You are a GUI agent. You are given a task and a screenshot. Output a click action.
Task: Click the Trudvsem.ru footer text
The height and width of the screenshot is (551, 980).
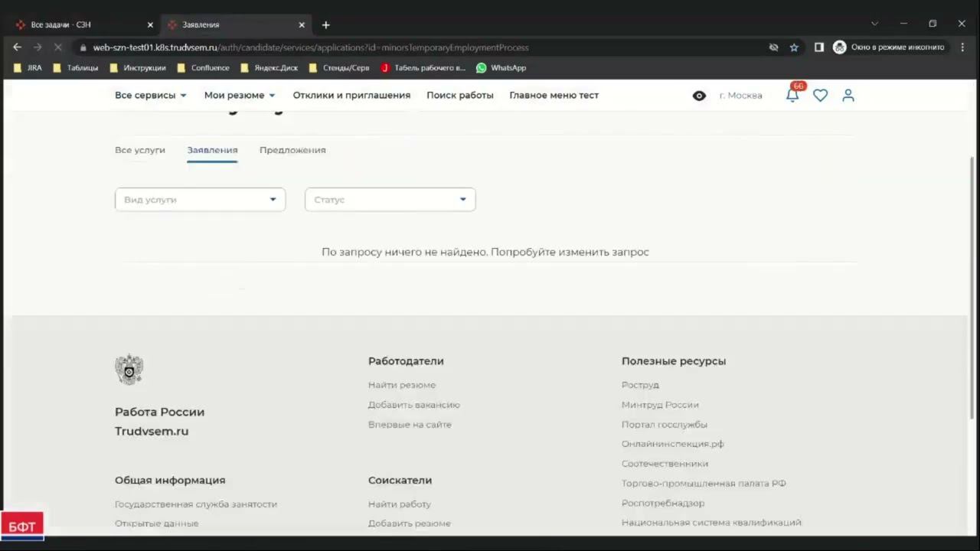click(x=152, y=432)
